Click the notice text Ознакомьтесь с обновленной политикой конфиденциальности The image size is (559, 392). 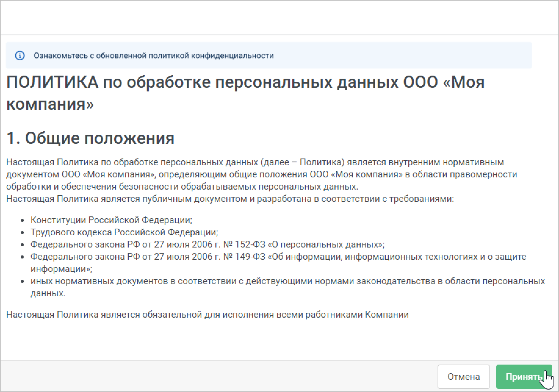click(153, 55)
